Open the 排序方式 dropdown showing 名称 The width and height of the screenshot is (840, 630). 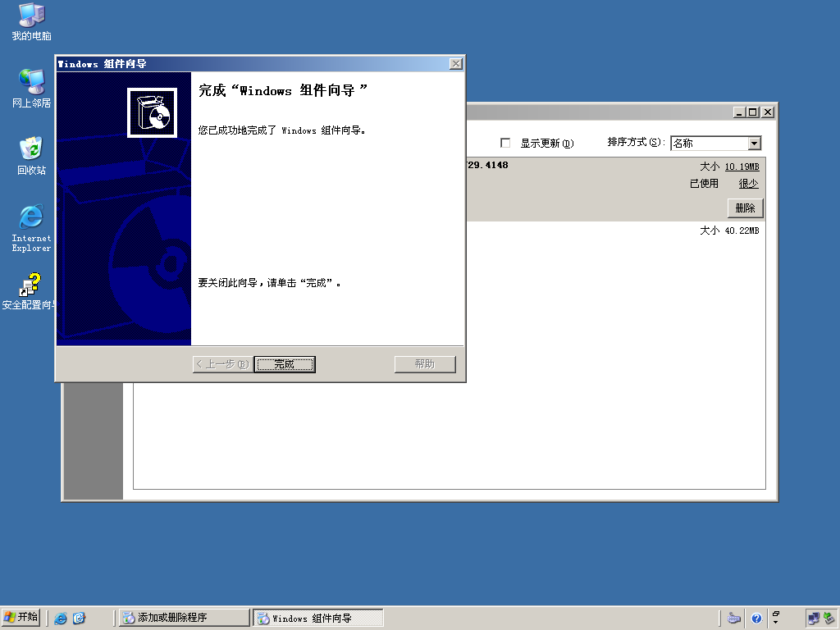(755, 143)
